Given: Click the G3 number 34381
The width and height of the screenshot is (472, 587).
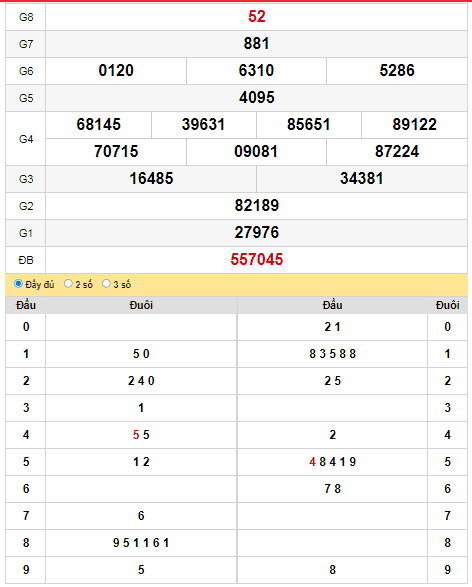Looking at the screenshot, I should pyautogui.click(x=362, y=178).
